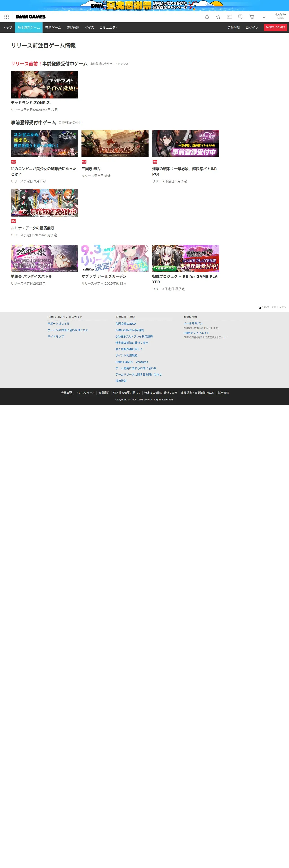The height and width of the screenshot is (868, 289).
Task: Open 私のコンビニが美少女の避難所 game banner
Action: coord(44,144)
